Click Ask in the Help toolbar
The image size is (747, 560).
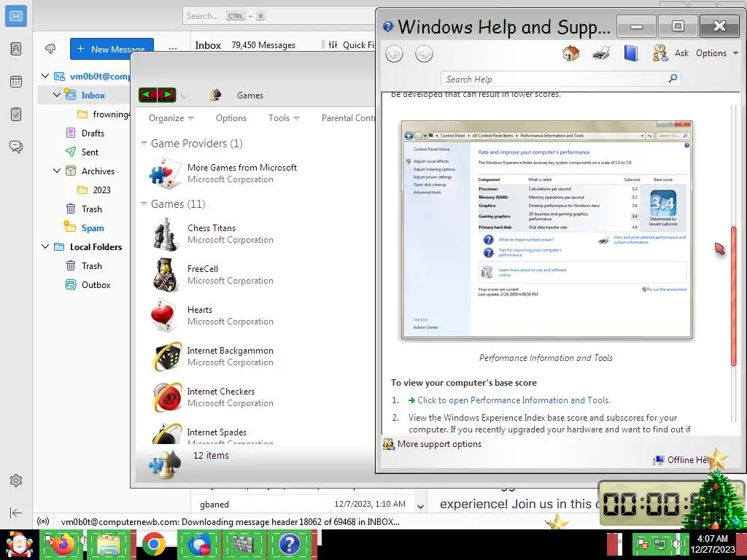(681, 52)
